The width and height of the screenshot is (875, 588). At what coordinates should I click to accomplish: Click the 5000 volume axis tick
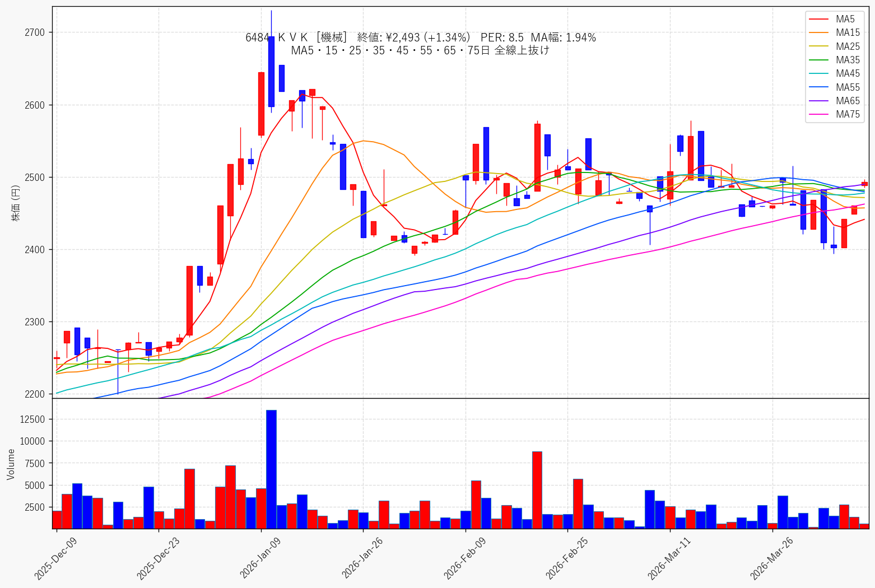tap(35, 485)
